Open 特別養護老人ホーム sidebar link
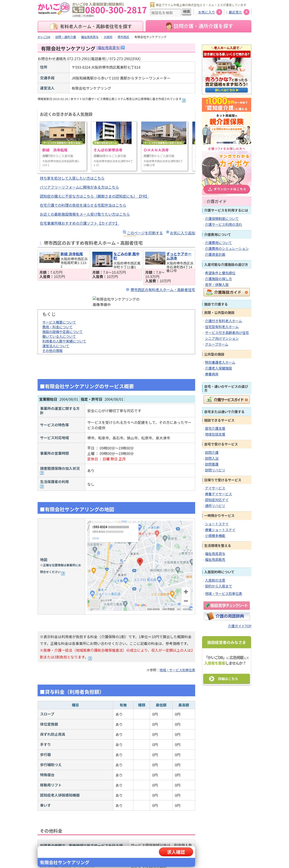Viewport: 289px width, 868px height. tap(220, 363)
